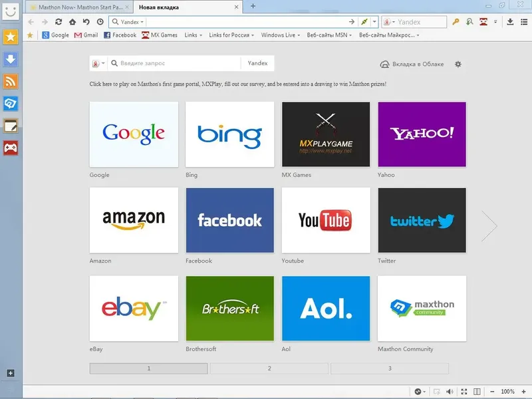Open the game controller sidebar icon
Image resolution: width=532 pixels, height=399 pixels.
coord(11,148)
